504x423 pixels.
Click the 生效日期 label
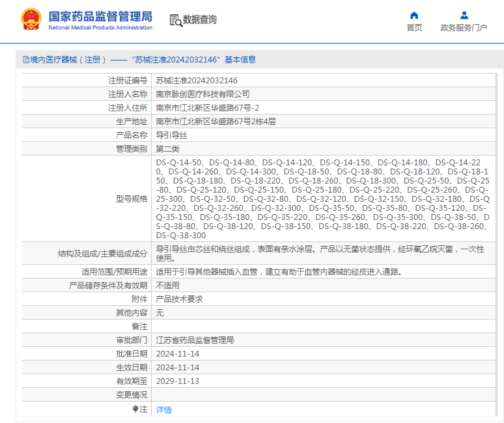point(132,368)
